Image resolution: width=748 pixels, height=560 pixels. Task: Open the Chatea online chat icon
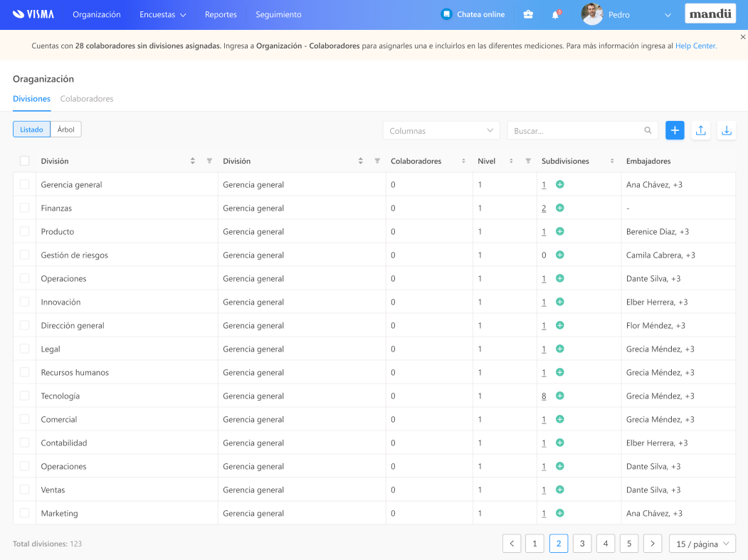pyautogui.click(x=446, y=14)
